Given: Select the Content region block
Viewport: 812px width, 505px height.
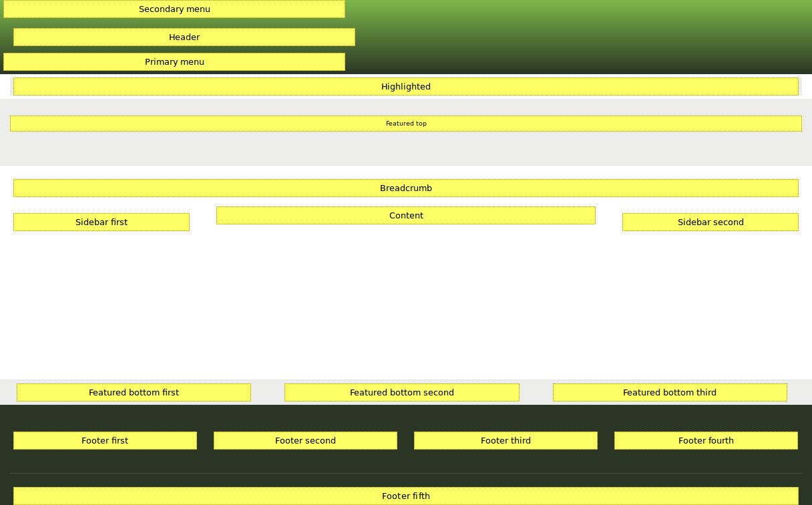Looking at the screenshot, I should point(406,216).
